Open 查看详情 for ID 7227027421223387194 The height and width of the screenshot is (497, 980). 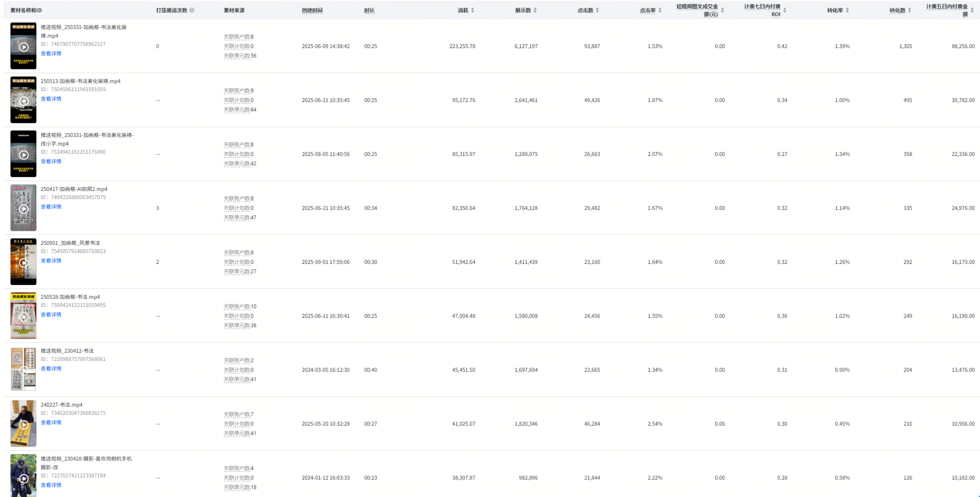[51, 485]
